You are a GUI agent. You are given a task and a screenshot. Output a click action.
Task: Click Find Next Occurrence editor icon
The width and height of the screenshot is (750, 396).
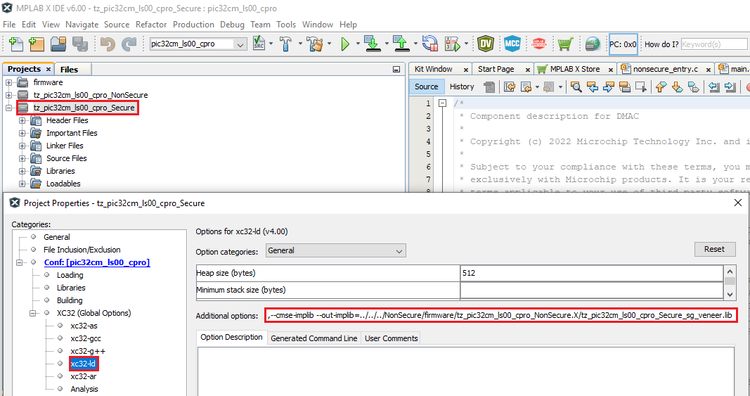608,87
